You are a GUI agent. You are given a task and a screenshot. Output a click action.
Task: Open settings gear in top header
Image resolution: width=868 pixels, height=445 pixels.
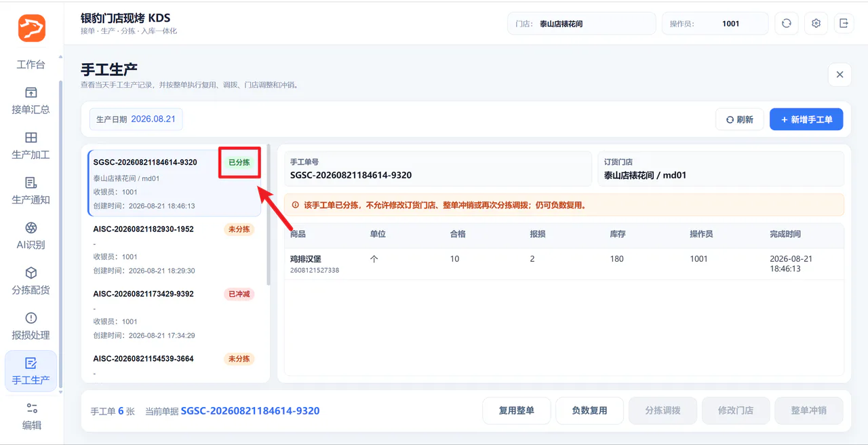tap(816, 24)
